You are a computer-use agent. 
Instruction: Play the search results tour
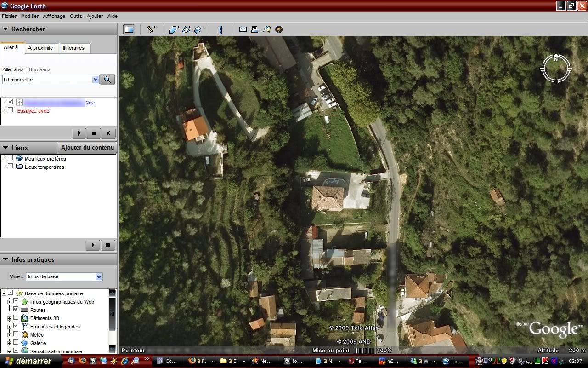pyautogui.click(x=79, y=133)
